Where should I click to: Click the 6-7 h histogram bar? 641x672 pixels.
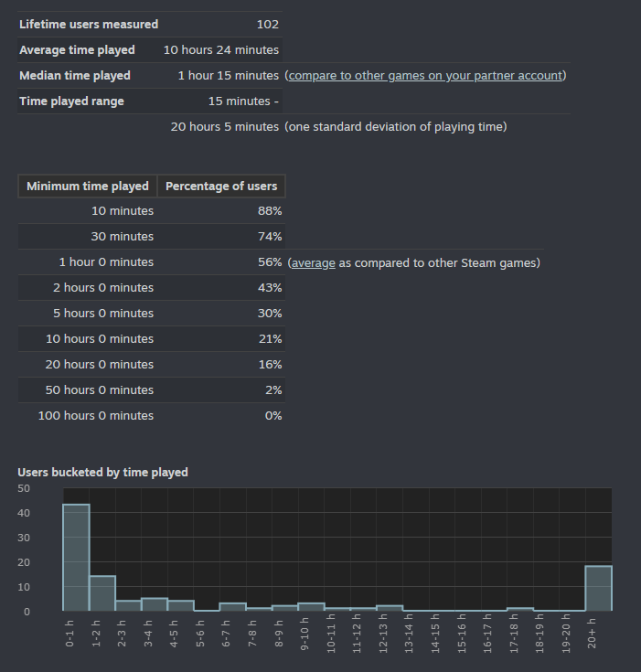click(233, 607)
